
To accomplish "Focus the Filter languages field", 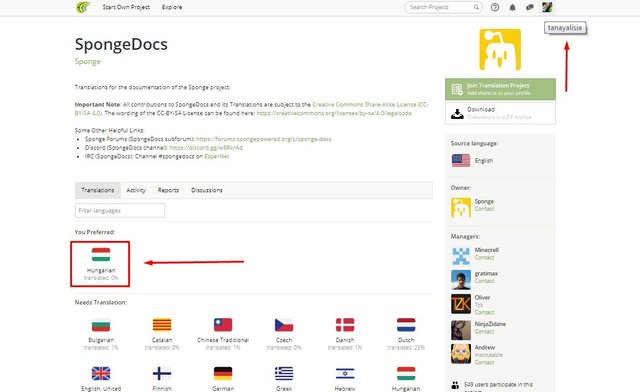I will 120,211.
